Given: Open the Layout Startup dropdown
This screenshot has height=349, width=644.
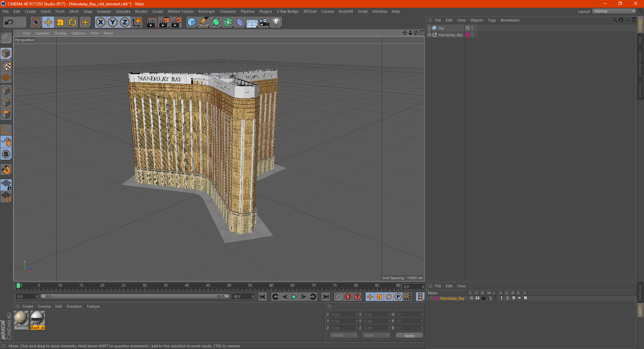Looking at the screenshot, I should (614, 11).
